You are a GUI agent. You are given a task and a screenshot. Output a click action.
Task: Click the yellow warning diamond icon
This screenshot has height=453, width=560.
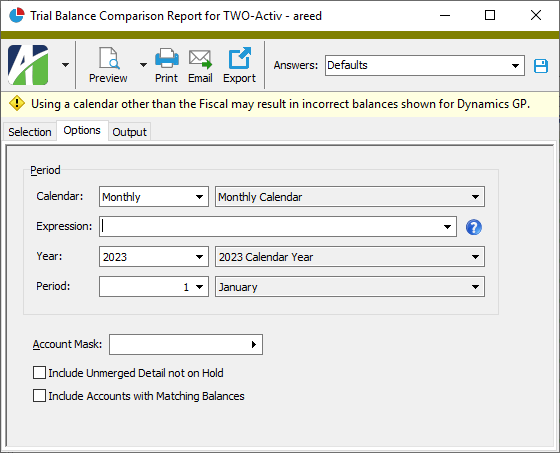tap(17, 104)
